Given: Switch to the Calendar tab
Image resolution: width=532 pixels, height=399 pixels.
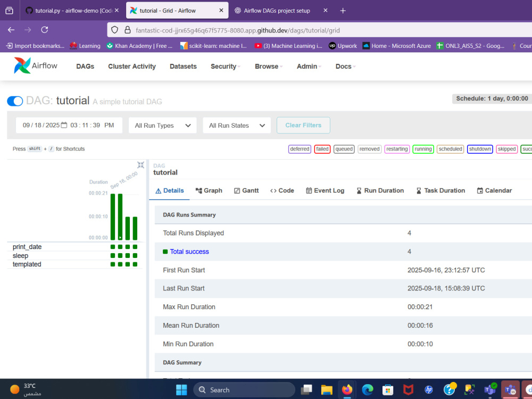Looking at the screenshot, I should [494, 190].
